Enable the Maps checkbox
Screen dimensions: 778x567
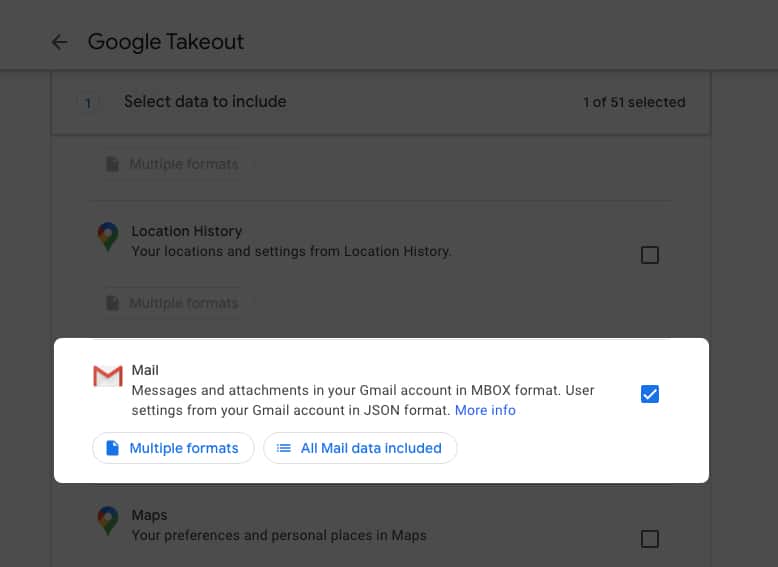click(649, 539)
